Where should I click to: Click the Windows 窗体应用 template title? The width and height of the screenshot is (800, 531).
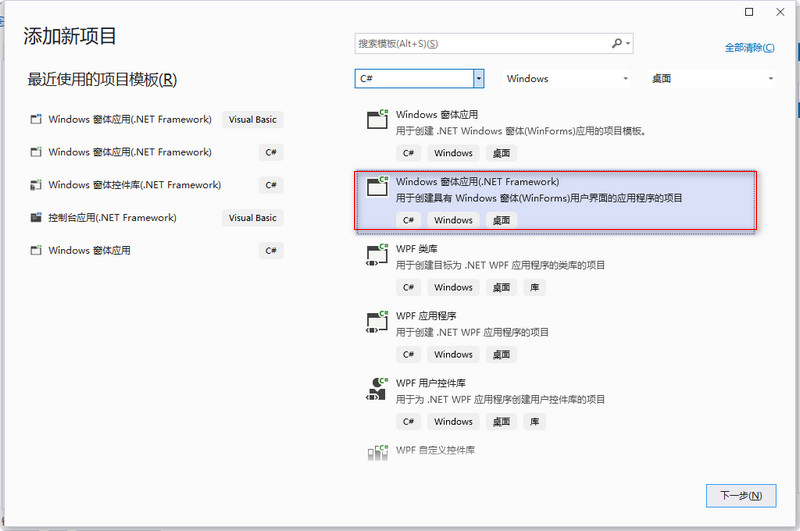[437, 114]
